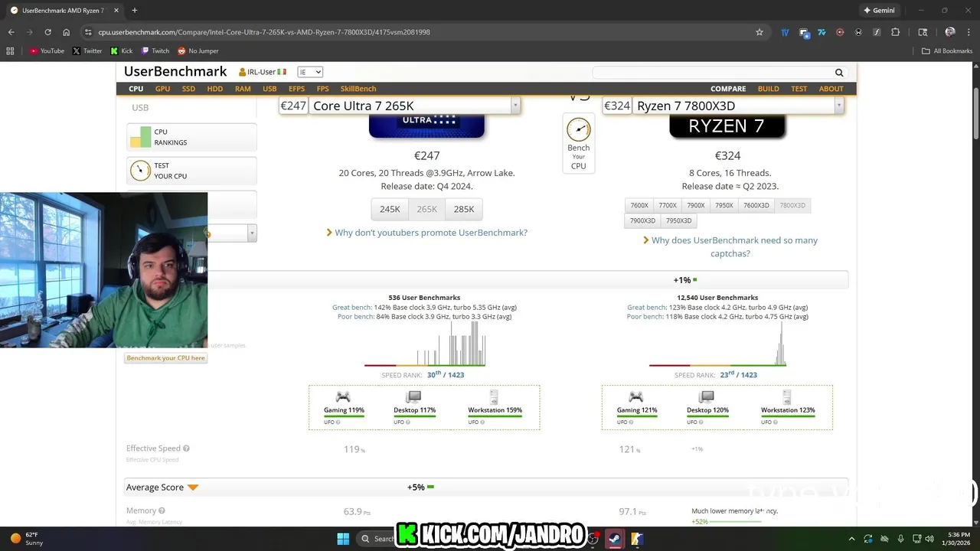Viewport: 980px width, 551px height.
Task: Click the Workstation 159% tower icon
Action: (494, 396)
